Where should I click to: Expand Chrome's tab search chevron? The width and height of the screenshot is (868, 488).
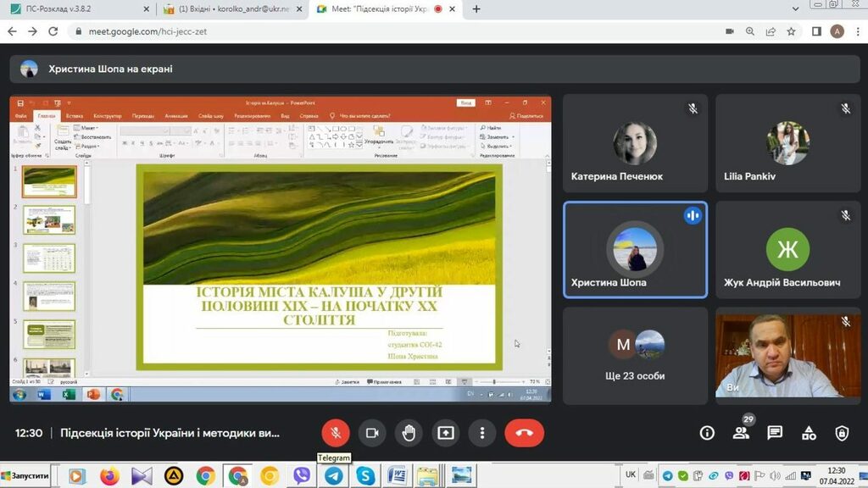(x=795, y=9)
